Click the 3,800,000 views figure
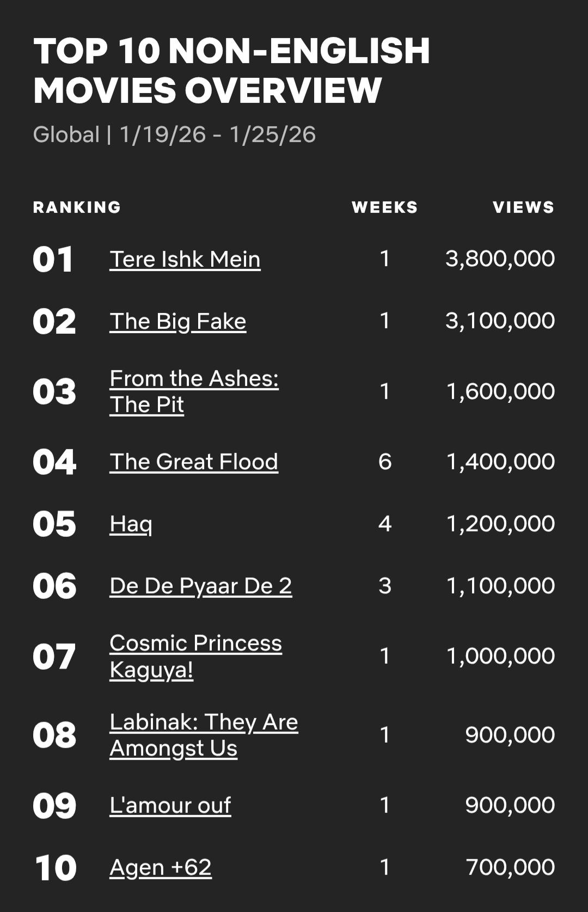The height and width of the screenshot is (912, 588). [500, 259]
